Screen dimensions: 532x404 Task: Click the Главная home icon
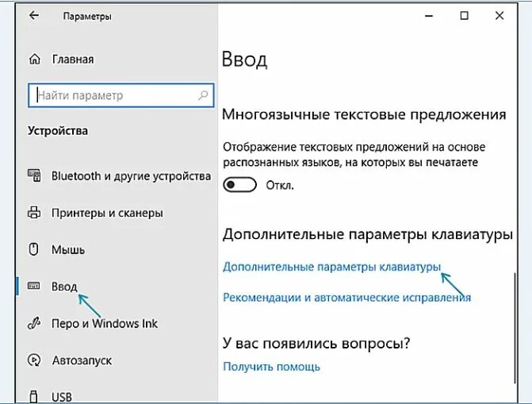tap(34, 59)
